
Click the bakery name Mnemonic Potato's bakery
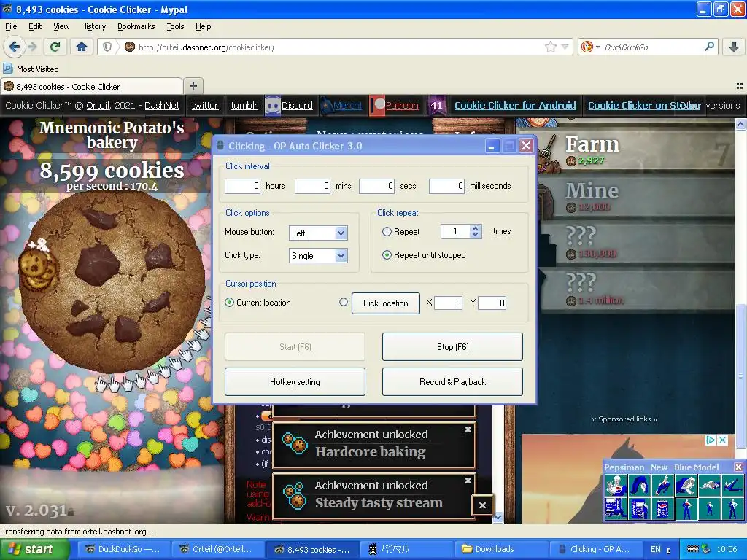[112, 135]
